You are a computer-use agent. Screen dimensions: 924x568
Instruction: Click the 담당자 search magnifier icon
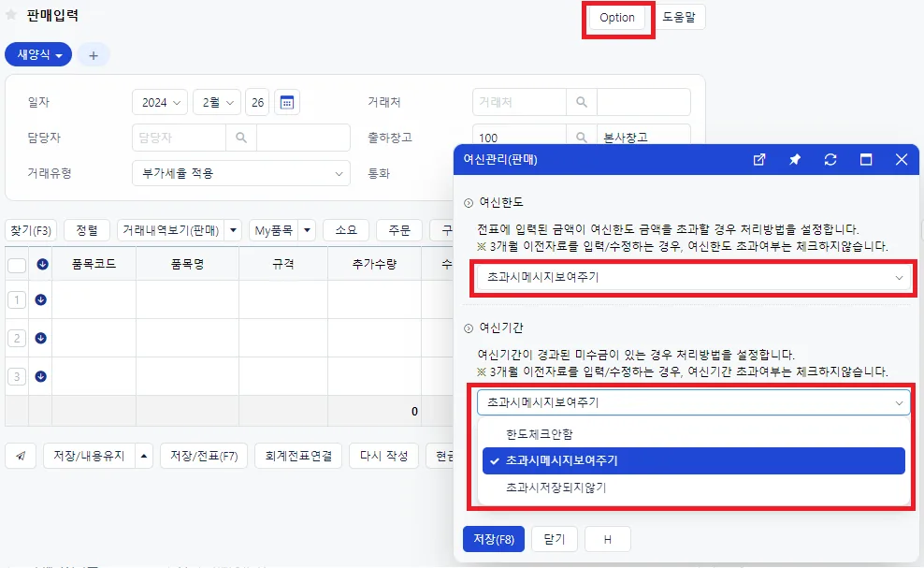coord(241,138)
